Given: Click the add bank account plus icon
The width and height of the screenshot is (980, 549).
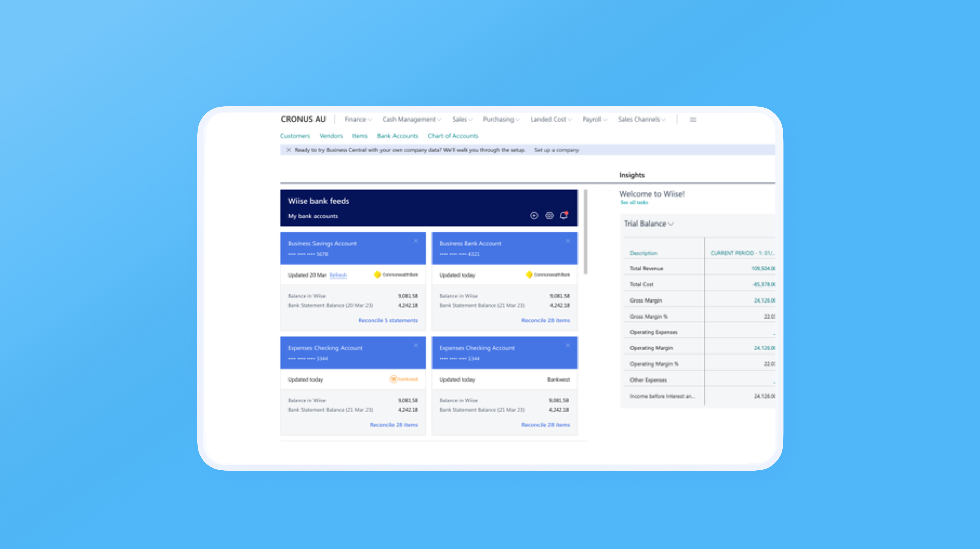Looking at the screenshot, I should pyautogui.click(x=534, y=215).
